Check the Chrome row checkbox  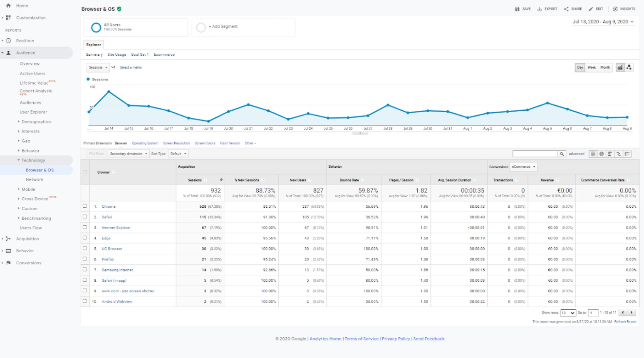85,206
